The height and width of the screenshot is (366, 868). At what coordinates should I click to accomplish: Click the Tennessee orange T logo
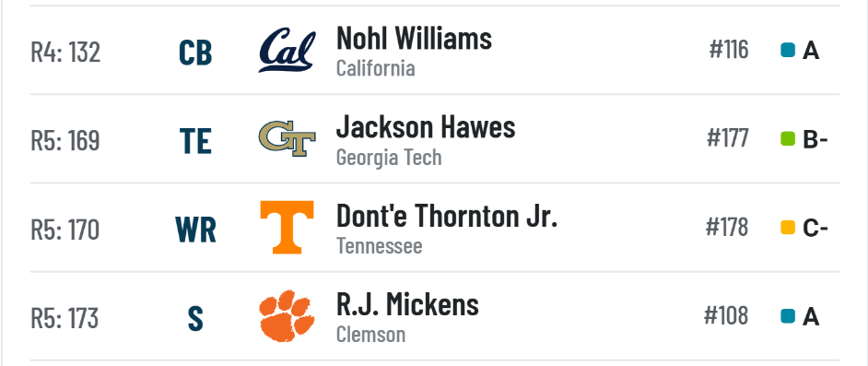point(287,227)
